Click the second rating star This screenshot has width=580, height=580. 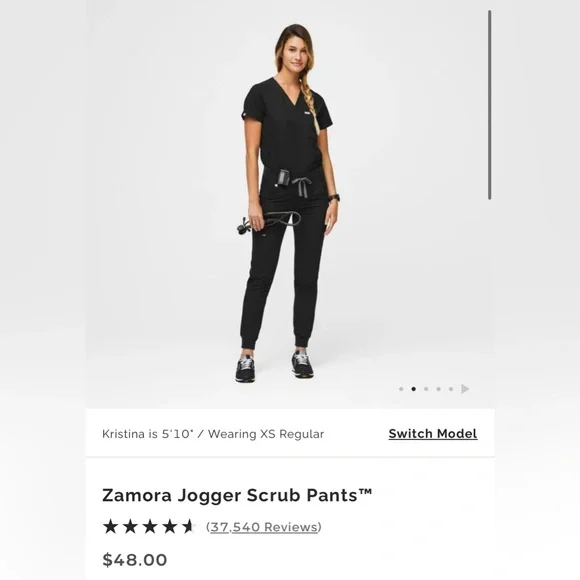pyautogui.click(x=130, y=526)
